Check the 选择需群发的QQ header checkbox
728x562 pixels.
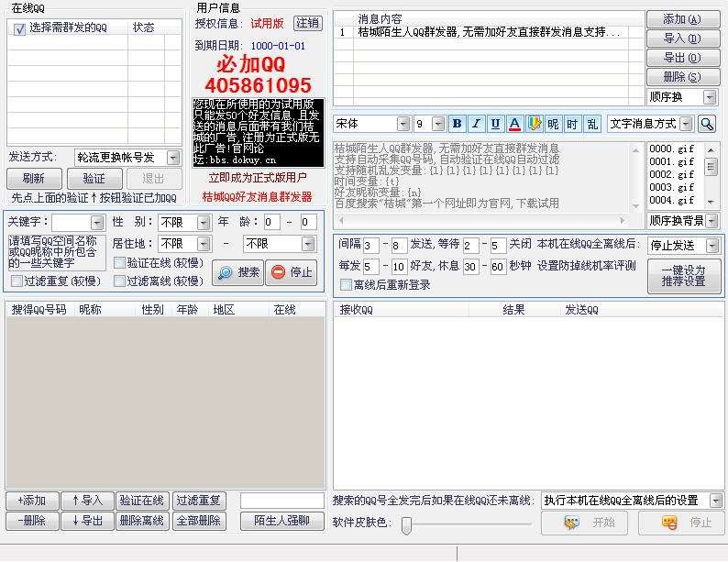pos(19,29)
